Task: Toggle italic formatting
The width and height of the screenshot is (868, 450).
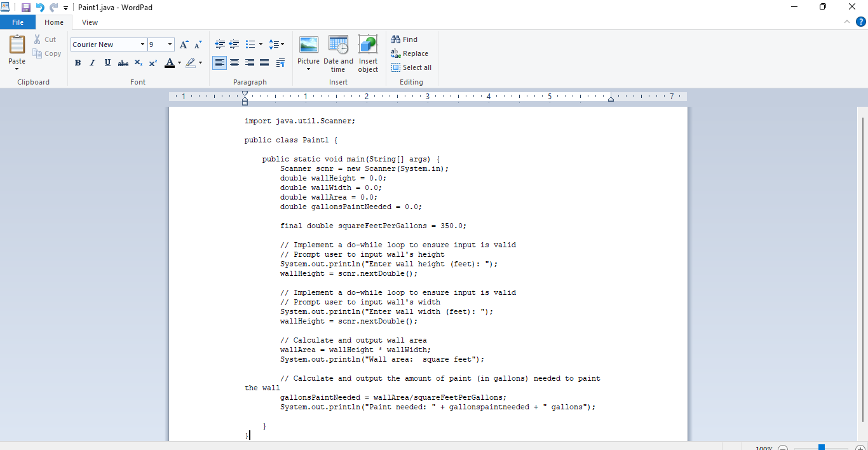Action: (x=92, y=62)
